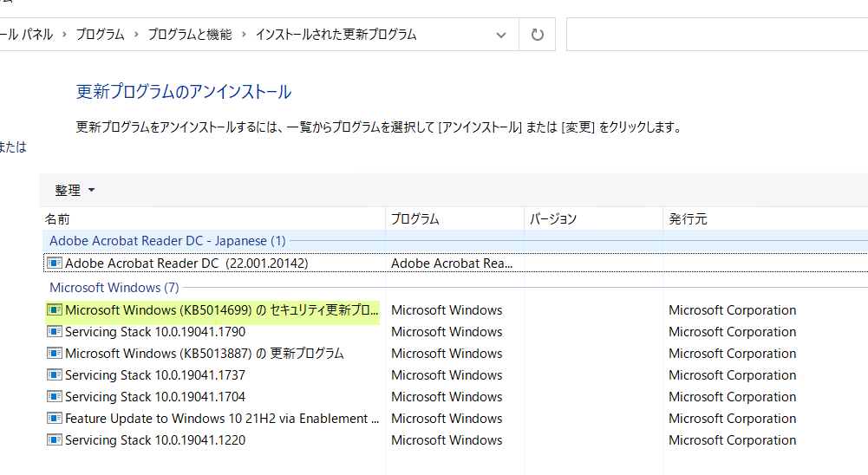
Task: Expand the chevron after プログラム in the breadcrumb
Action: coord(136,35)
